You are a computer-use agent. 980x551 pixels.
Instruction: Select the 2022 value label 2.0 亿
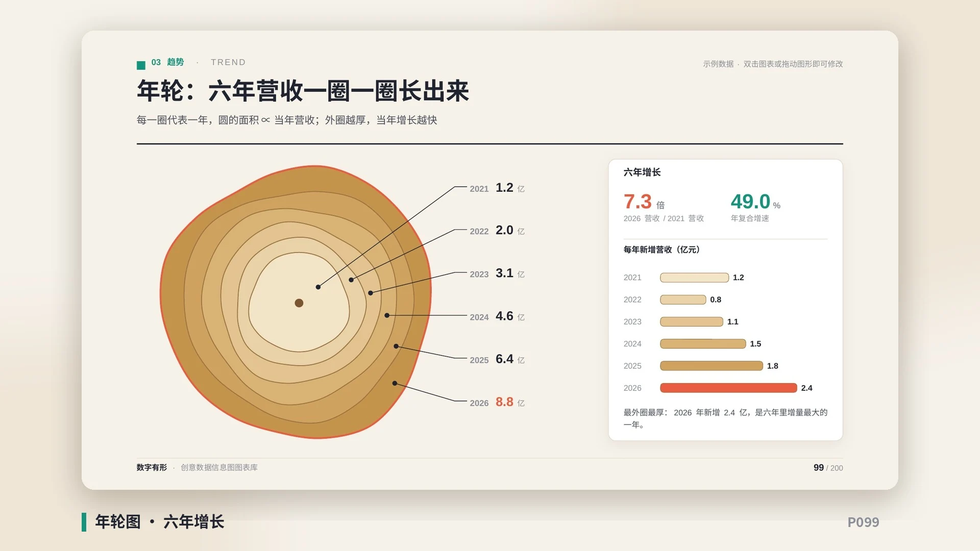pyautogui.click(x=509, y=230)
